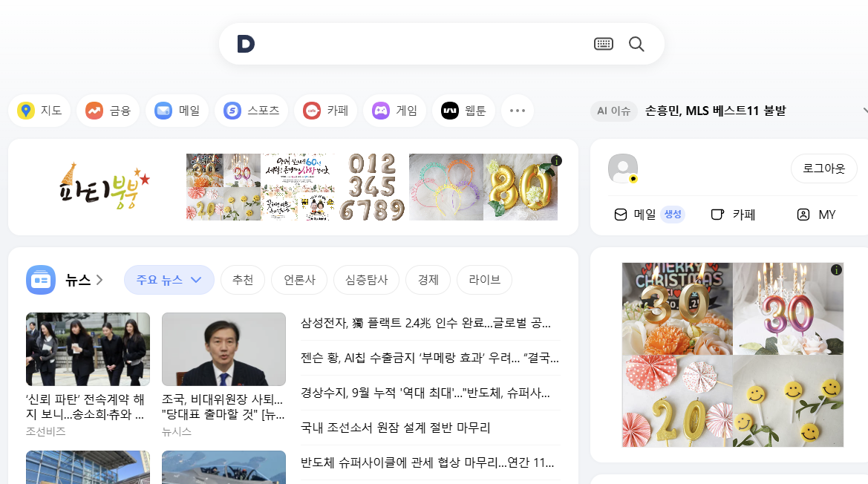
Task: Open headline 젠슨 황, AI칩 수출금지 부메랑 효과
Action: coord(430,358)
